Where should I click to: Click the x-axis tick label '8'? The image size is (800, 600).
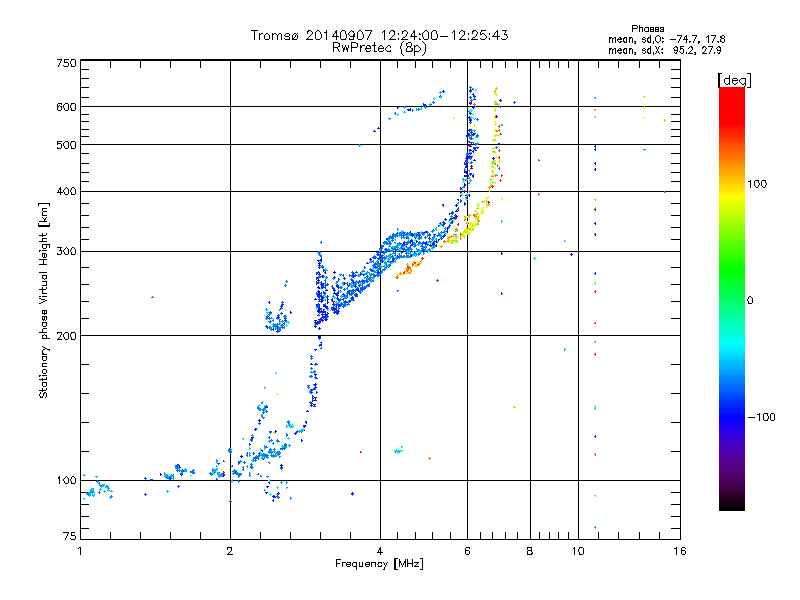[530, 551]
